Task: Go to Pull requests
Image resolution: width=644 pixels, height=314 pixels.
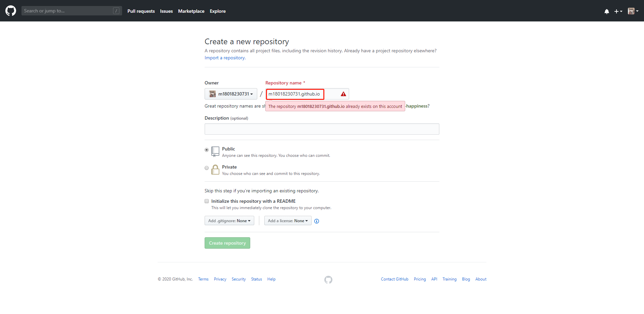Action: (x=141, y=11)
